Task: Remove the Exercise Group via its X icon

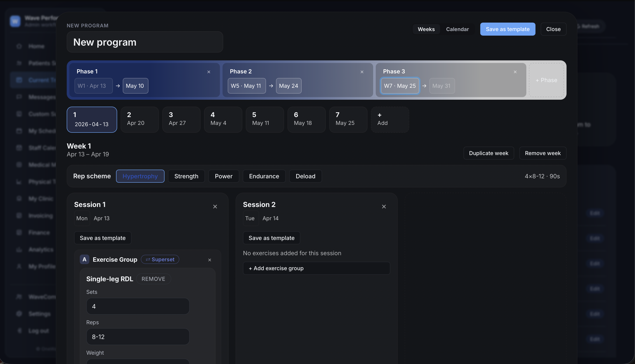Action: click(x=209, y=260)
